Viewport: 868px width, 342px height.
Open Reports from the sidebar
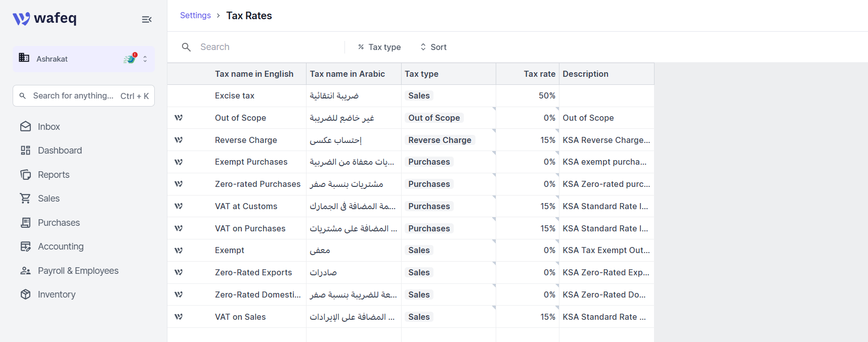tap(45, 175)
